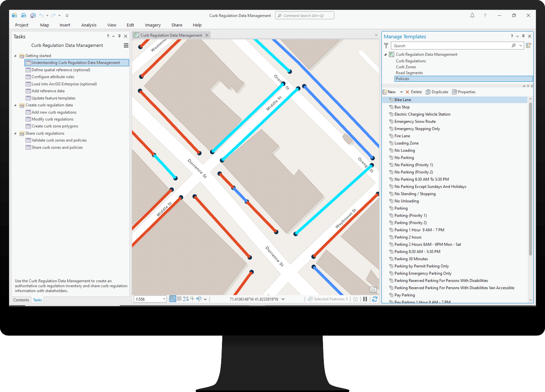Click the template options icon beside search box
Screen dimensions: 545x392
[529, 46]
